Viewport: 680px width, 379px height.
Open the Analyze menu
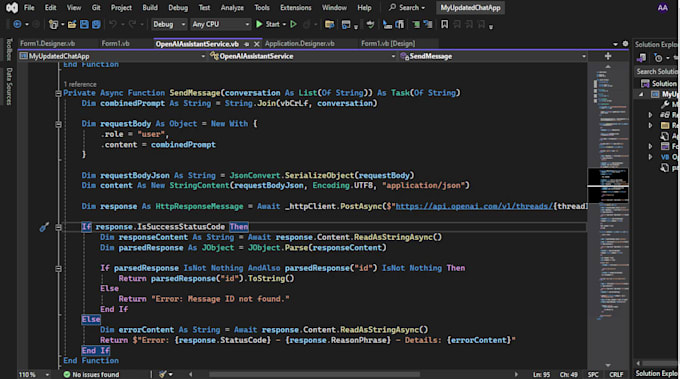232,7
